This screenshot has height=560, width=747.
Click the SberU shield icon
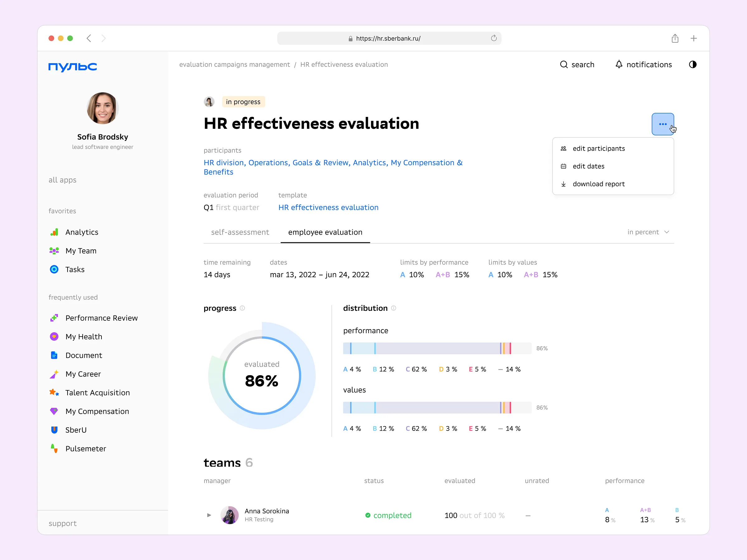coord(54,430)
